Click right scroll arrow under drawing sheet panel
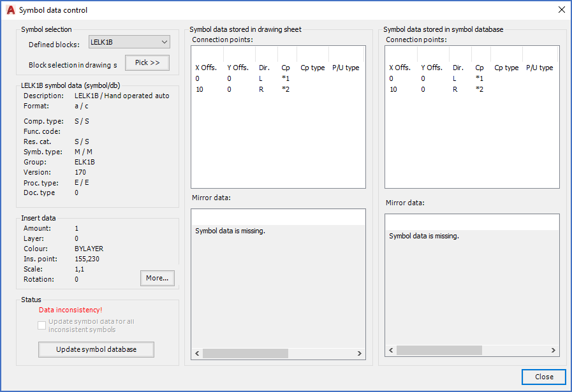This screenshot has width=572, height=392. tap(360, 353)
